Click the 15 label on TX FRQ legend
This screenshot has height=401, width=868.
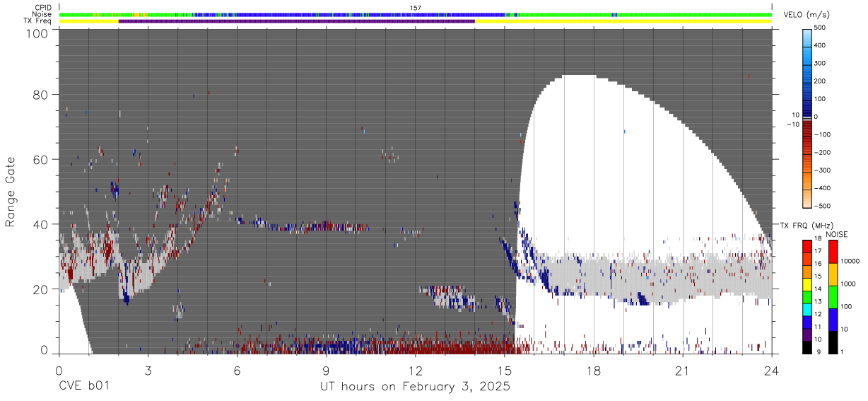816,277
